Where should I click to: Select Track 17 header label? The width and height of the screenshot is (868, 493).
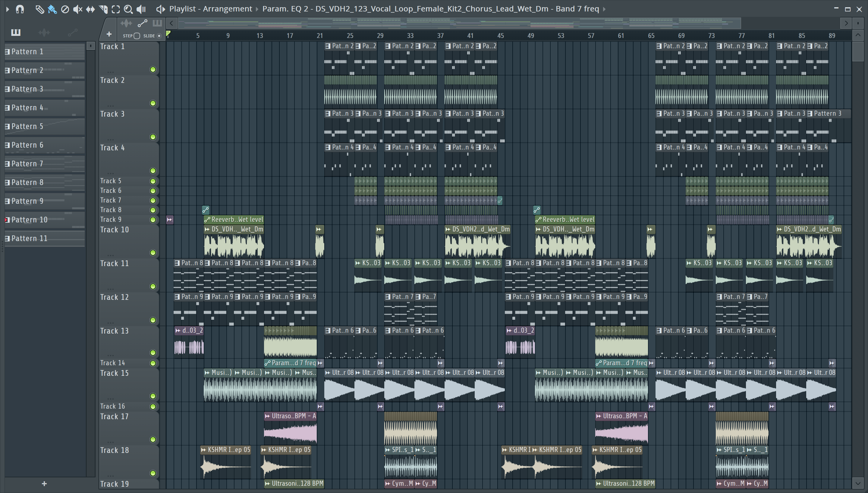click(x=115, y=416)
